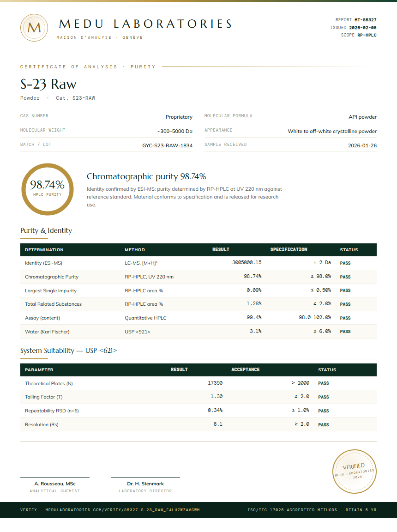Click the RP-HPLC, UV 220 nm method cell
The width and height of the screenshot is (397, 532).
tap(149, 277)
